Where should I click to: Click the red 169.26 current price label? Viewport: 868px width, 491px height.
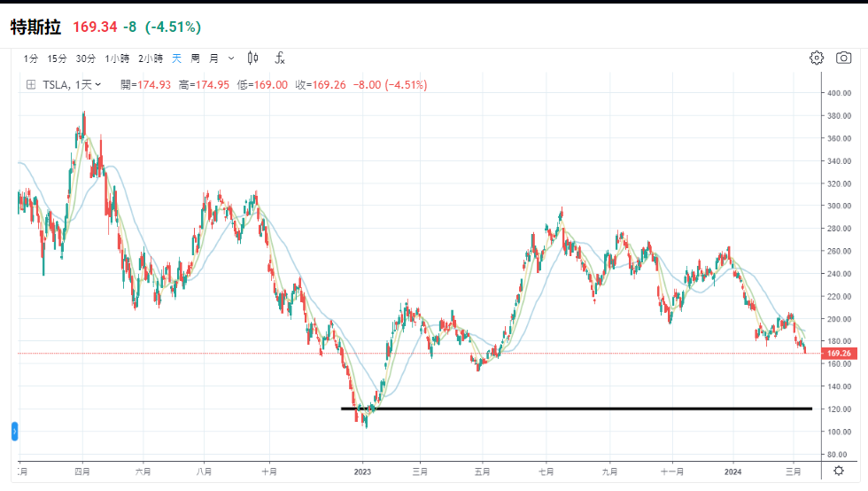click(x=840, y=353)
